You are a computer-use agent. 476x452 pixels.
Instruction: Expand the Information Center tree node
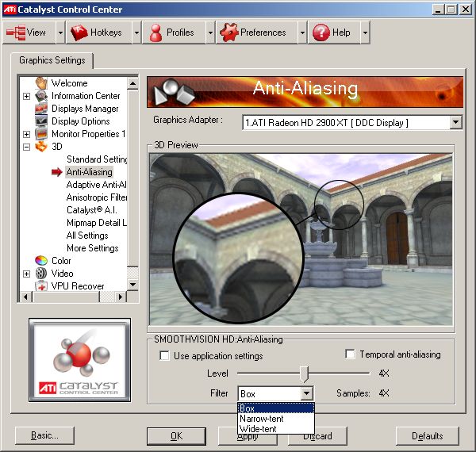point(27,97)
